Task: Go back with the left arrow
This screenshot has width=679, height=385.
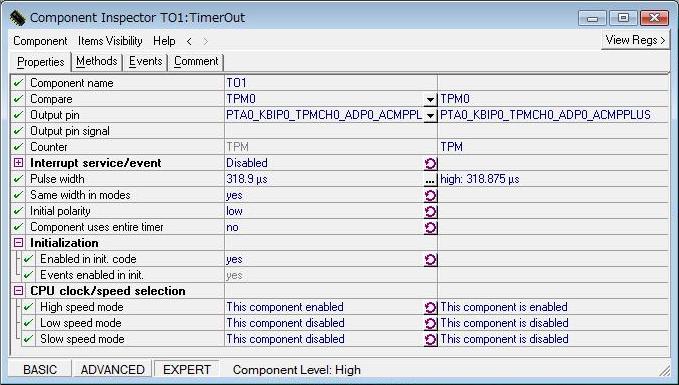Action: point(189,41)
